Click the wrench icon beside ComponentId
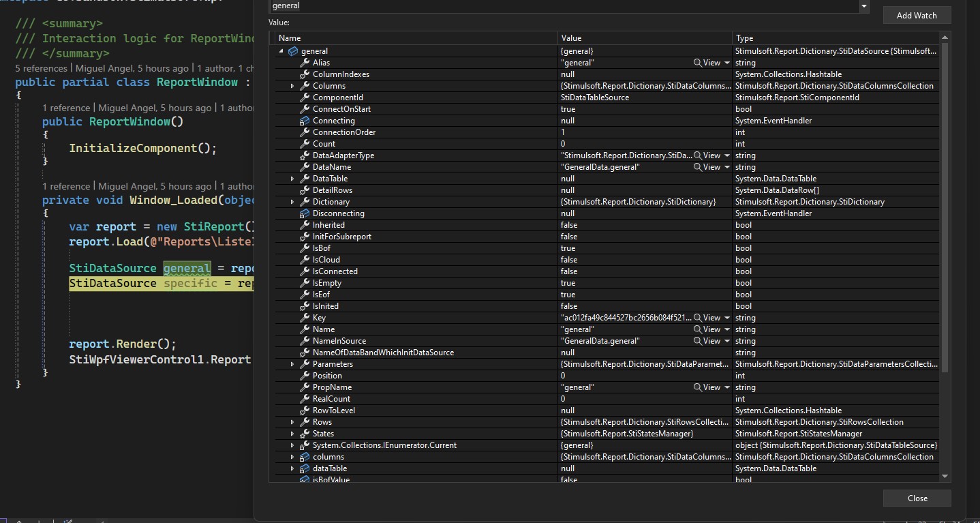 coord(305,98)
